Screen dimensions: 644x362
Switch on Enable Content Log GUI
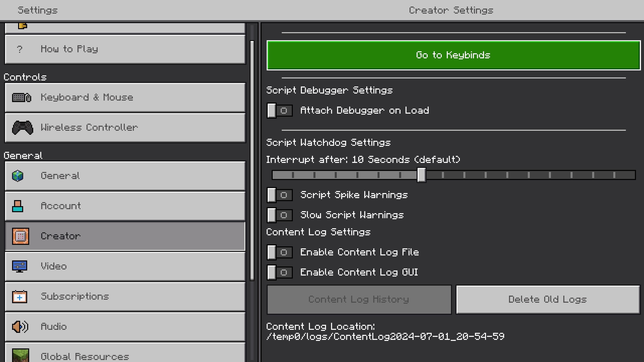[280, 272]
